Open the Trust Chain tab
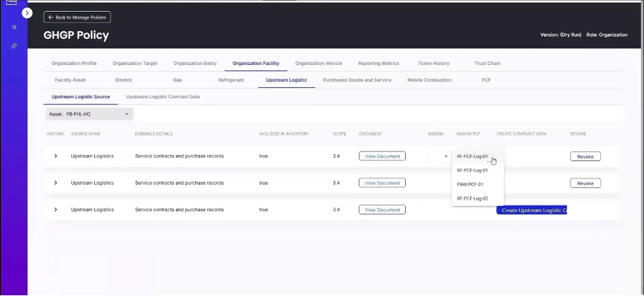 (x=487, y=64)
